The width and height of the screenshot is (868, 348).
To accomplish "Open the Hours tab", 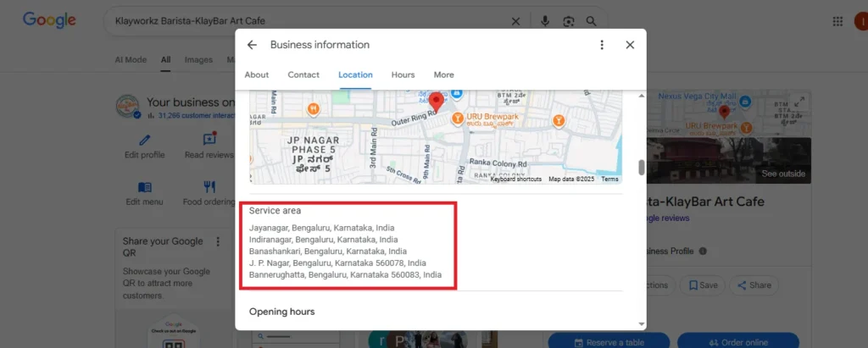I will tap(403, 75).
